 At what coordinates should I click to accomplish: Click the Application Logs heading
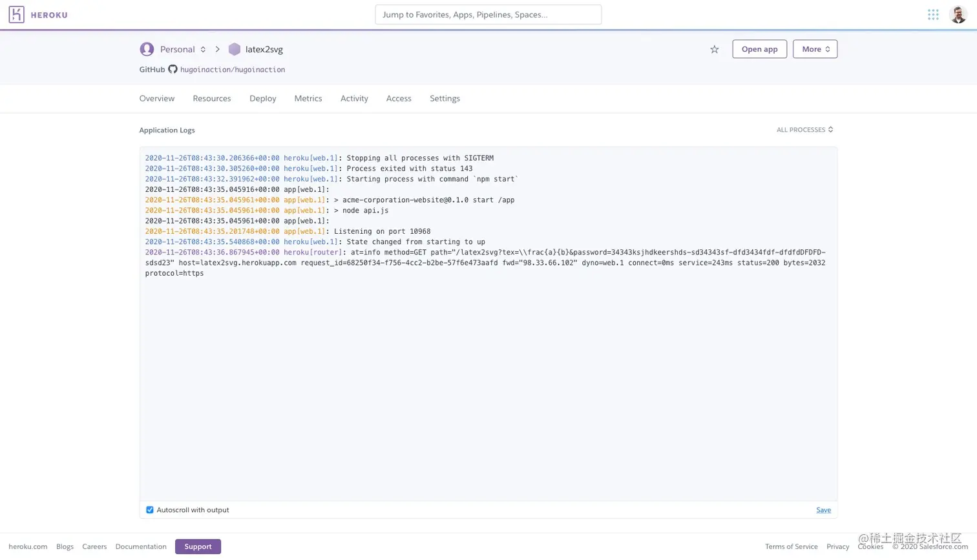point(167,130)
